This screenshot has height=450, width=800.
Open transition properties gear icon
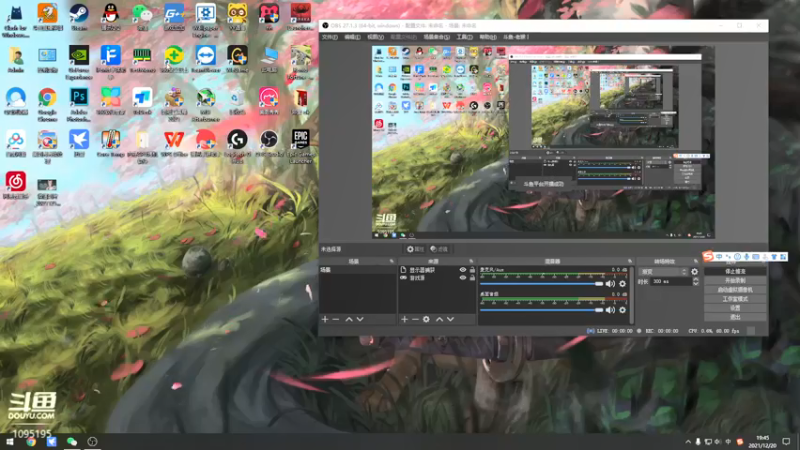[694, 272]
